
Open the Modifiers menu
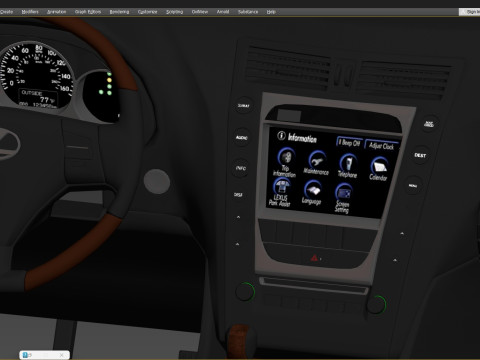point(30,12)
